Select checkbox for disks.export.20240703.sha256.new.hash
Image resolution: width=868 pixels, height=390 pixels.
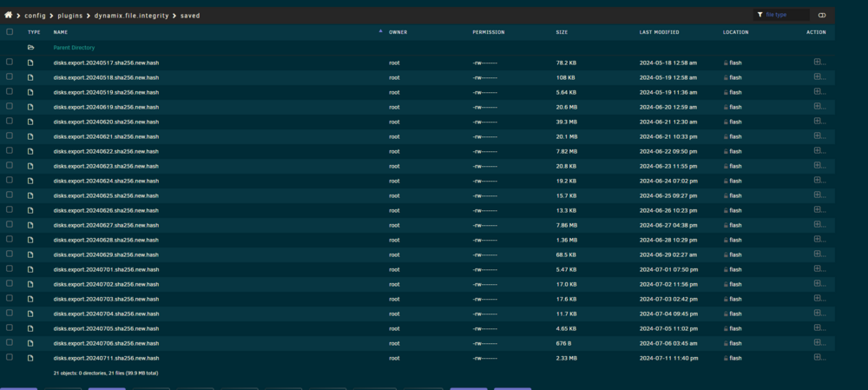click(x=10, y=298)
